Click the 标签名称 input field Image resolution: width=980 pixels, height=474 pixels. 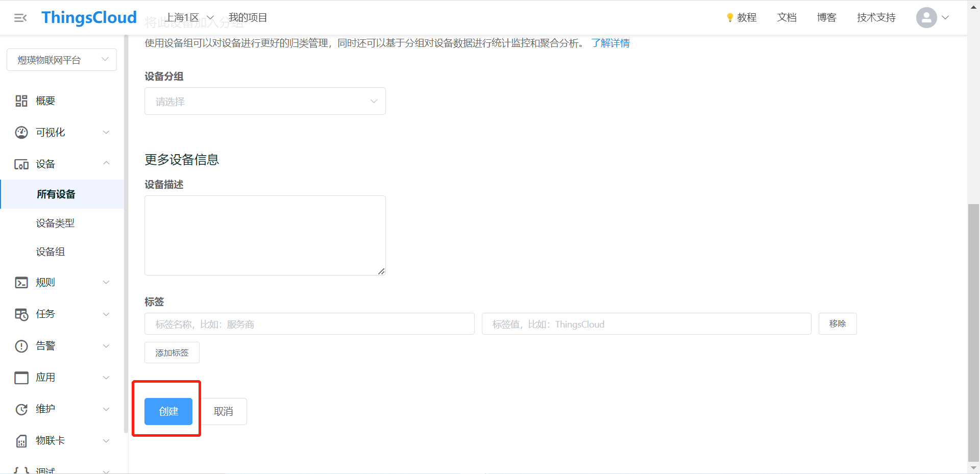tap(309, 324)
